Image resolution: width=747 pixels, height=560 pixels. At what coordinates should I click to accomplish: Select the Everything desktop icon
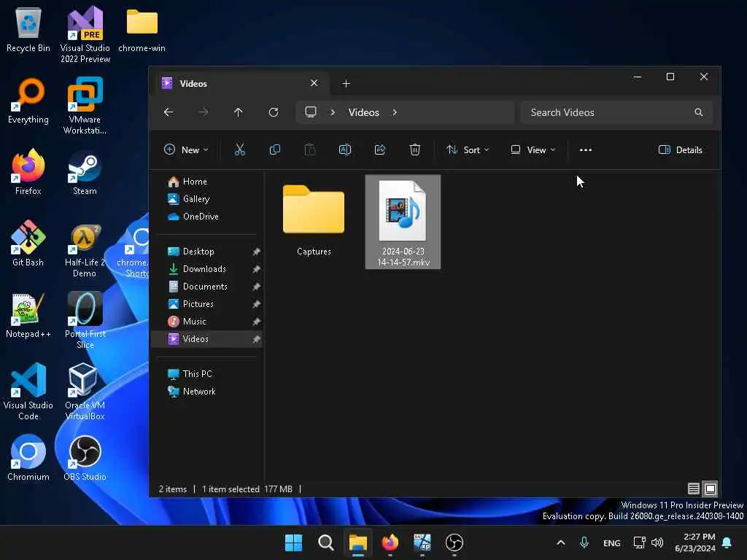tap(28, 101)
